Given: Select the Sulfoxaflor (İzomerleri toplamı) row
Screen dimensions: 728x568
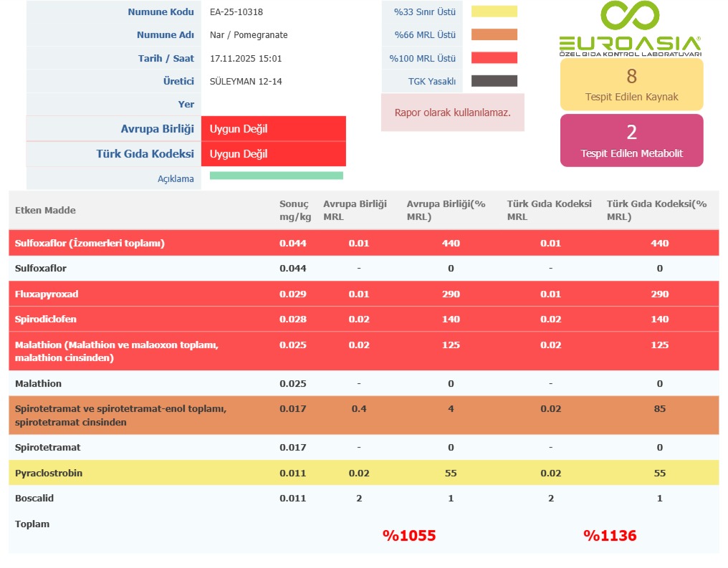Looking at the screenshot, I should coord(90,243).
